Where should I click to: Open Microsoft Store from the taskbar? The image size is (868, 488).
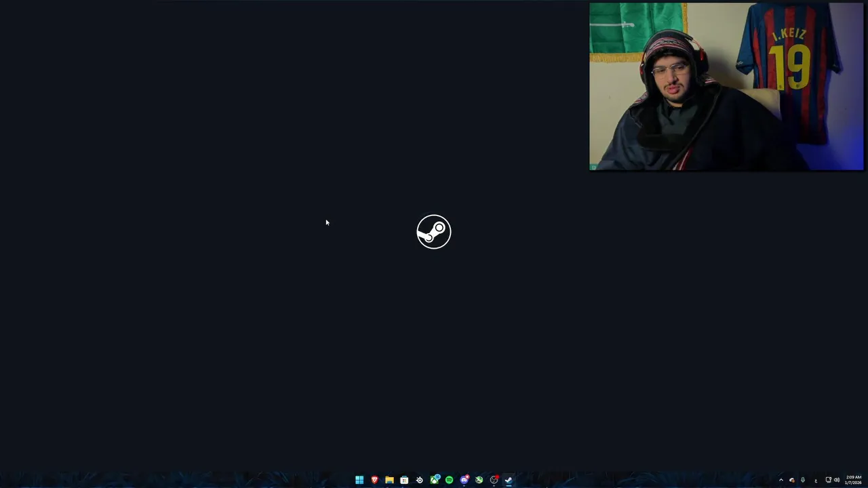(x=404, y=480)
